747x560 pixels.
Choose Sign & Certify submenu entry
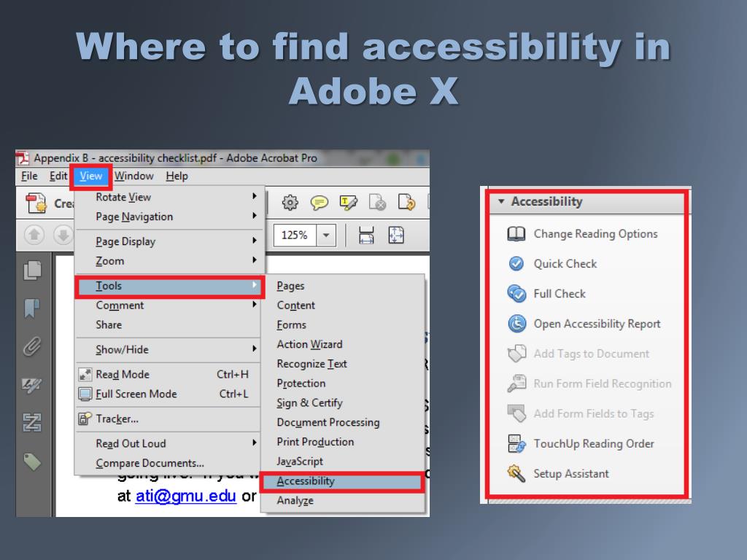point(309,402)
